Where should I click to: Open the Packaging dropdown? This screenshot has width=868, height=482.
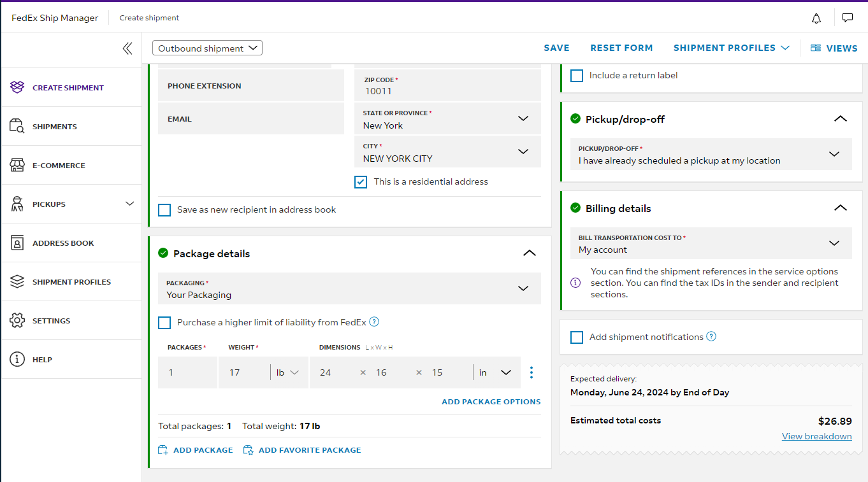349,288
